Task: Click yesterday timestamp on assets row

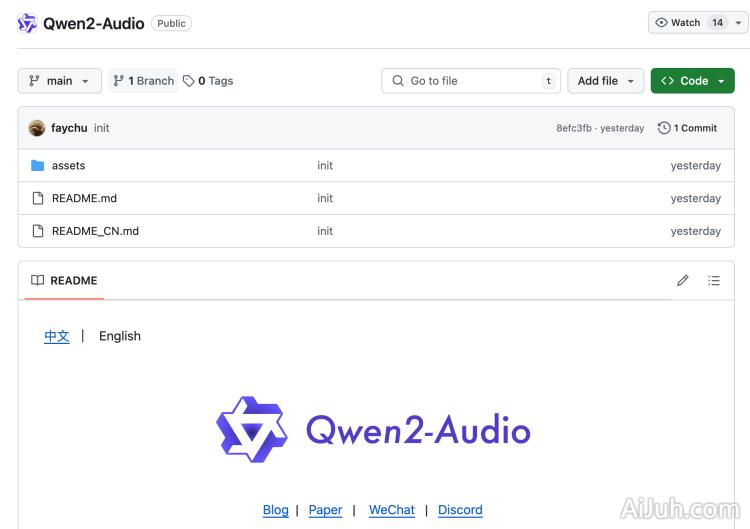Action: [x=695, y=165]
